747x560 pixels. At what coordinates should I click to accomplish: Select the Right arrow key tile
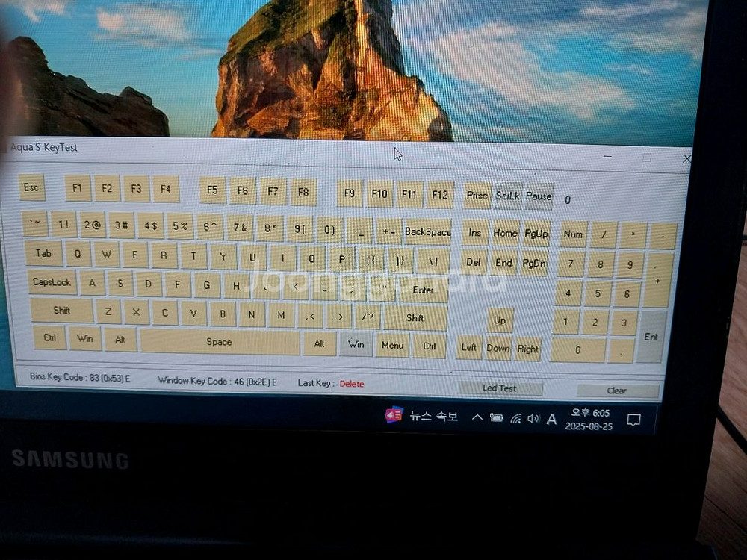point(528,349)
